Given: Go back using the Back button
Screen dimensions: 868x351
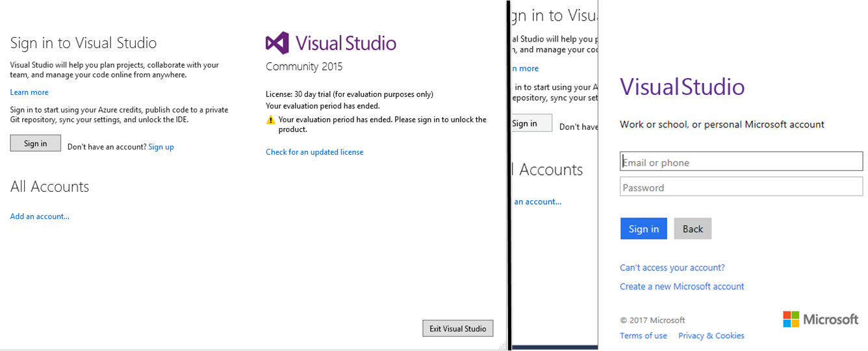Looking at the screenshot, I should click(693, 229).
